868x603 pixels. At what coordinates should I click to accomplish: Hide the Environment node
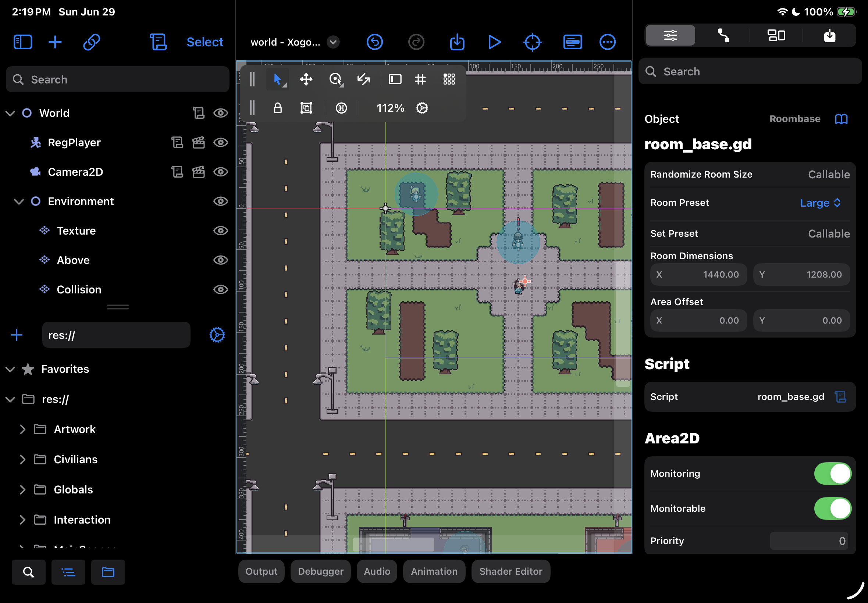(x=220, y=201)
